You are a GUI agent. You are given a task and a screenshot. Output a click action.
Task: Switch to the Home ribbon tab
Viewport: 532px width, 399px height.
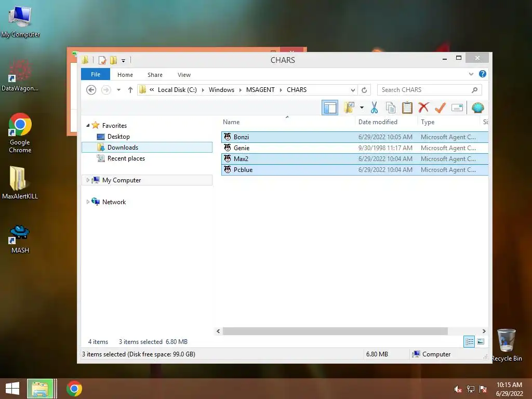125,75
